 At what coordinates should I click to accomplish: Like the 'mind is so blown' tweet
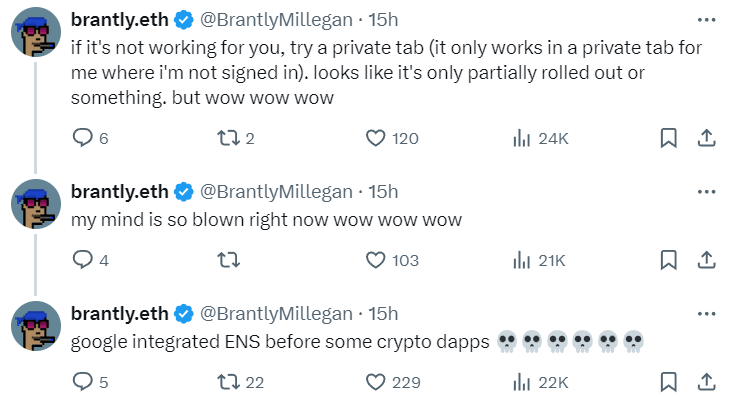coord(376,260)
